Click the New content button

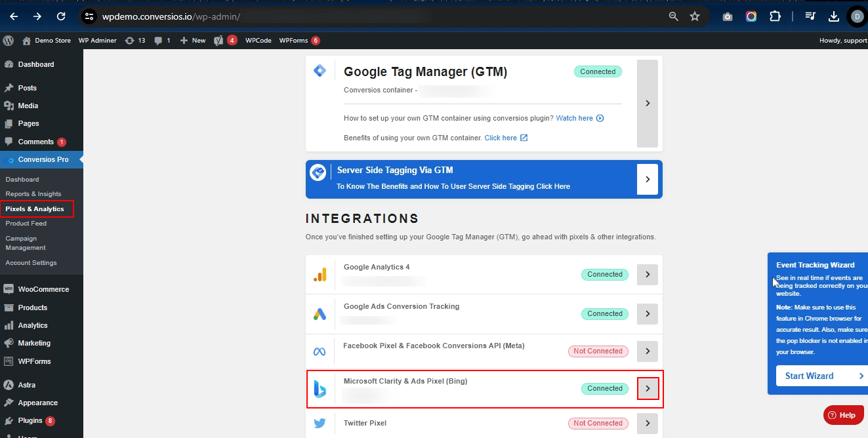point(192,40)
